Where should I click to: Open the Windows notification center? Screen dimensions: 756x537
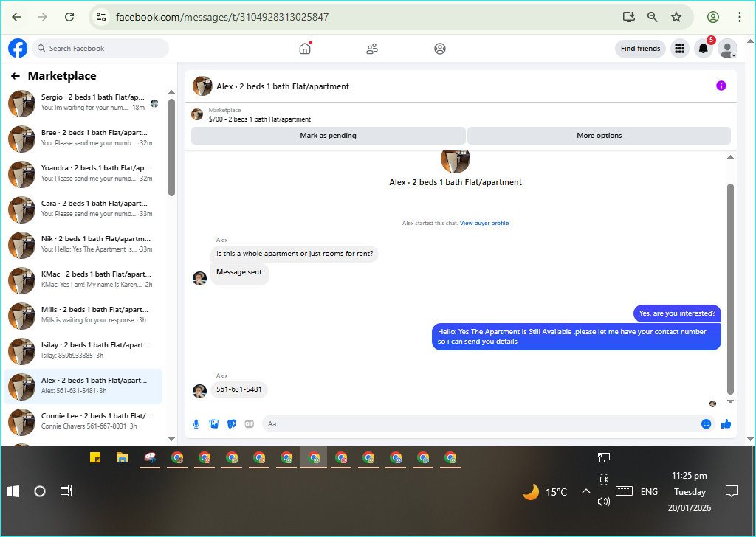point(732,491)
